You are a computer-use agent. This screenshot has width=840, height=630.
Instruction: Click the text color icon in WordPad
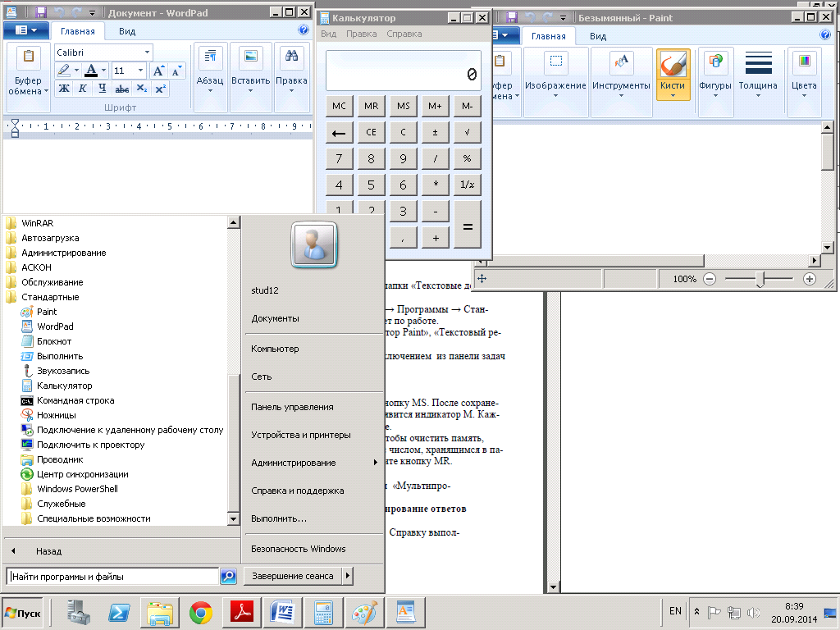(91, 71)
